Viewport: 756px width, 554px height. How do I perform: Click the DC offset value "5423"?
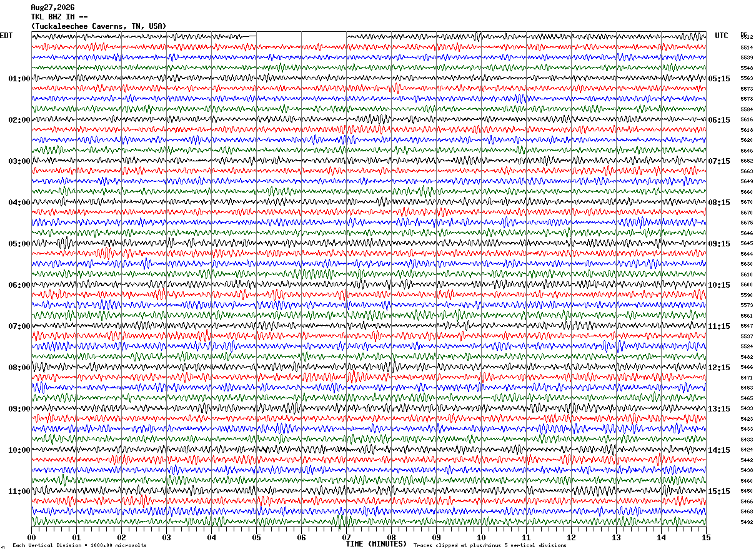(747, 419)
